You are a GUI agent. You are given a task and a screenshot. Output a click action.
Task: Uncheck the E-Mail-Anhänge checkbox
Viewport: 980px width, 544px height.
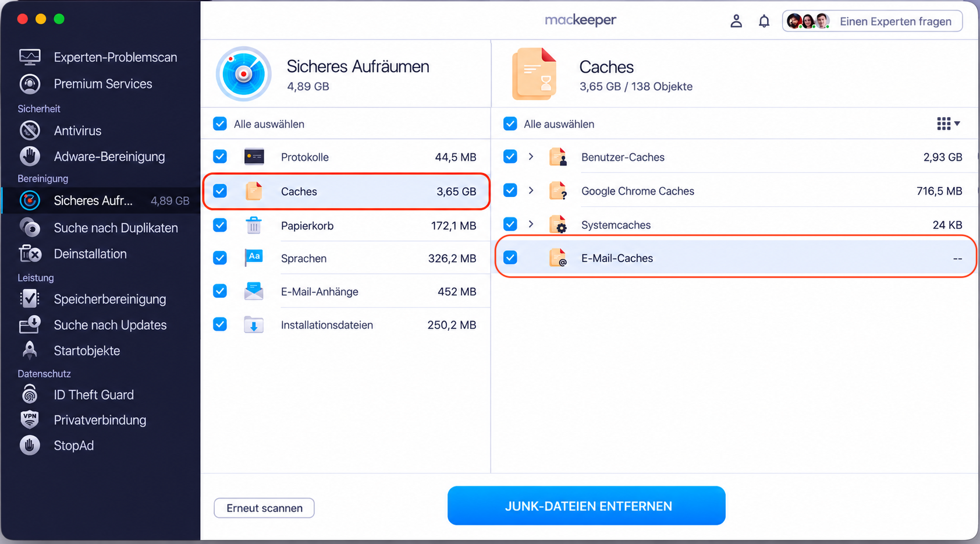pyautogui.click(x=220, y=291)
